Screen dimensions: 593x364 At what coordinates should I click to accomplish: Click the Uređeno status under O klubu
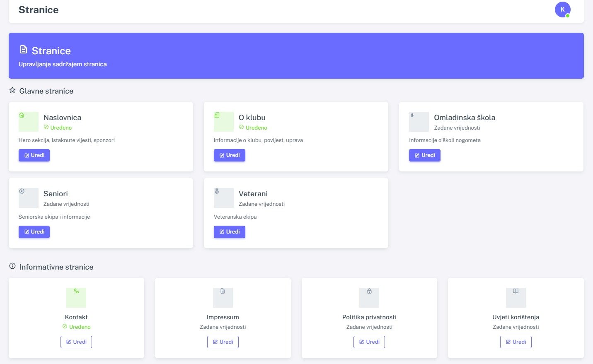tap(256, 128)
